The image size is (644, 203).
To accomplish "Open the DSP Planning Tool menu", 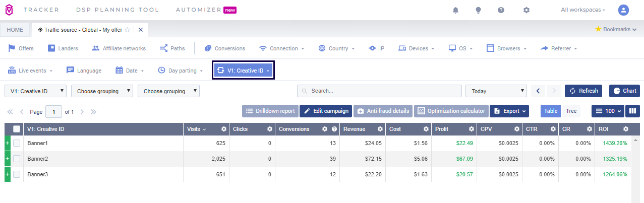I will pyautogui.click(x=117, y=10).
